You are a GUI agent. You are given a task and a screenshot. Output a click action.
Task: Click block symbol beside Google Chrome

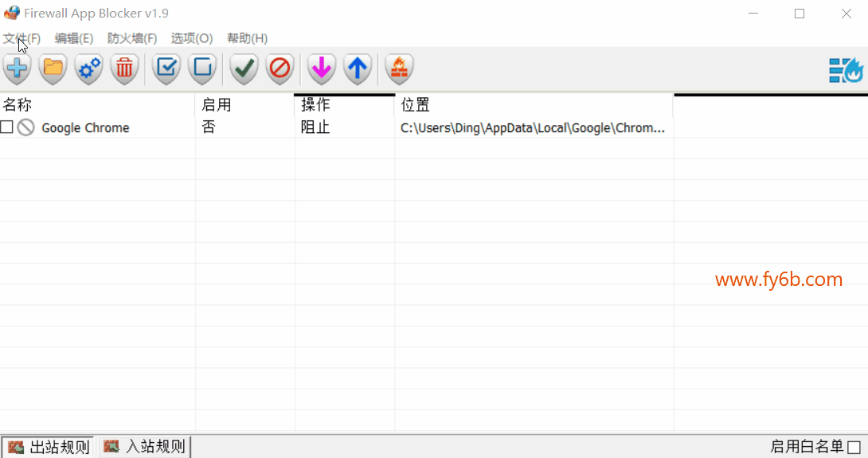pyautogui.click(x=26, y=127)
